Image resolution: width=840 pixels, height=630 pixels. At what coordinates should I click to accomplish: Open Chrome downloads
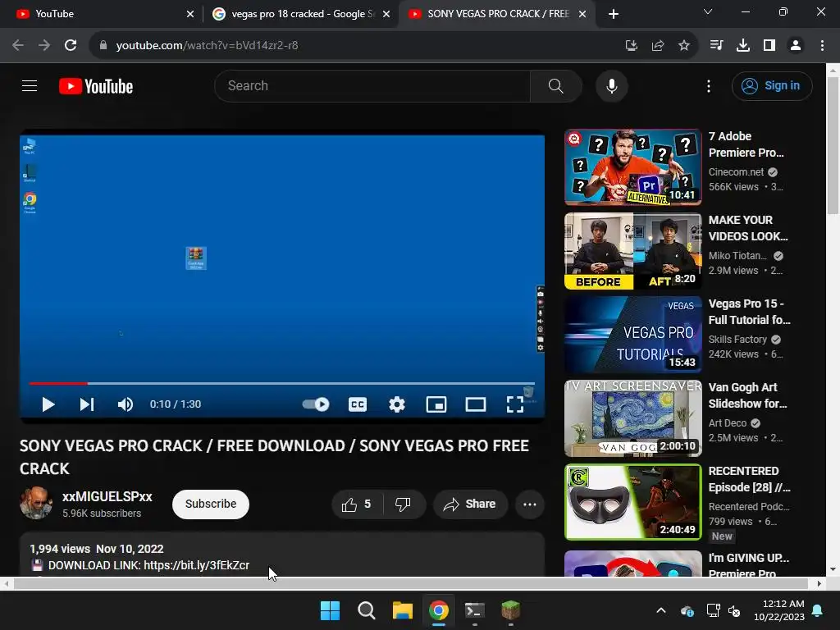(x=743, y=46)
